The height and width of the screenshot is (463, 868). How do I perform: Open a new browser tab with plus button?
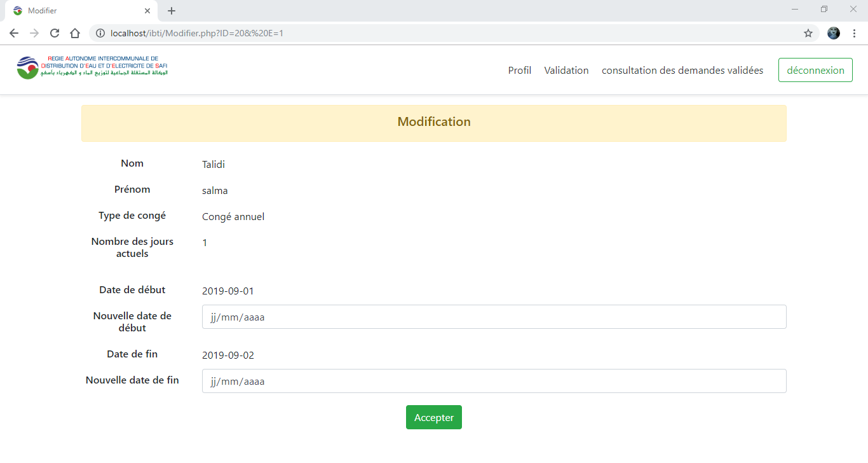[x=171, y=10]
